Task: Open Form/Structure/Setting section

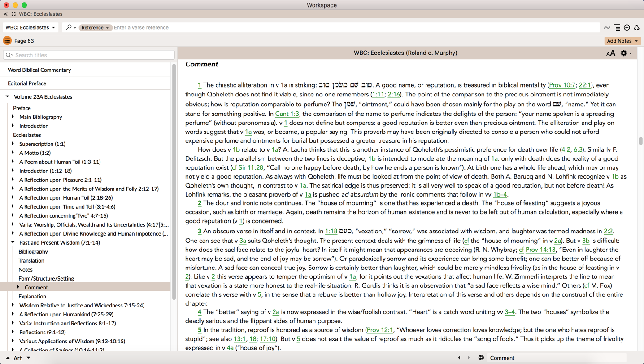Action: (46, 279)
